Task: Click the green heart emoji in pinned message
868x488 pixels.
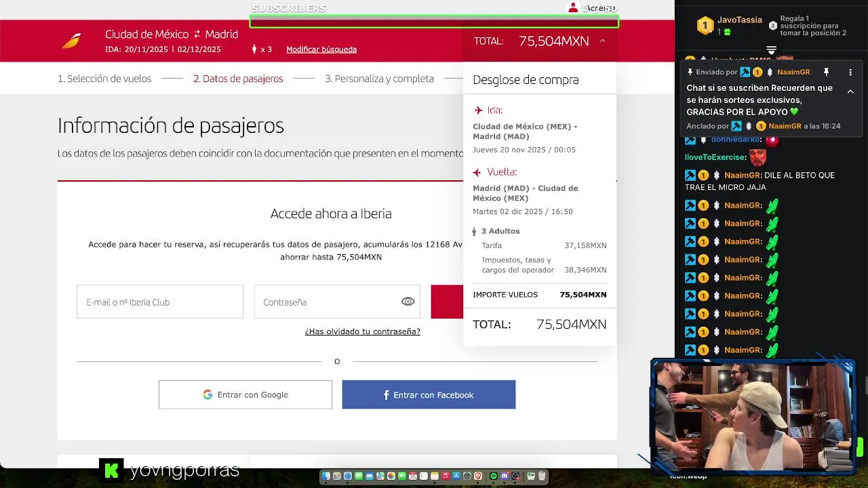Action: (794, 112)
